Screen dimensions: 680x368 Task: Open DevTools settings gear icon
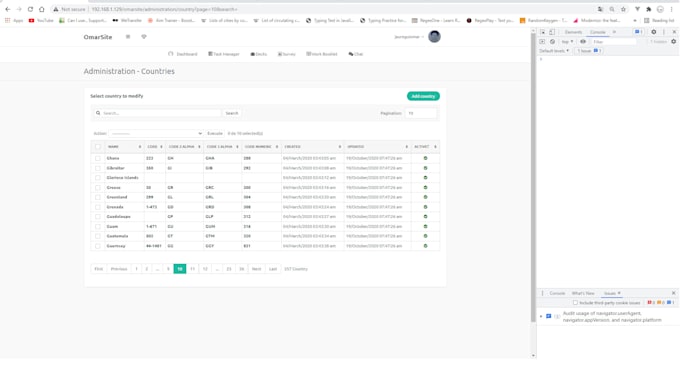pyautogui.click(x=654, y=32)
